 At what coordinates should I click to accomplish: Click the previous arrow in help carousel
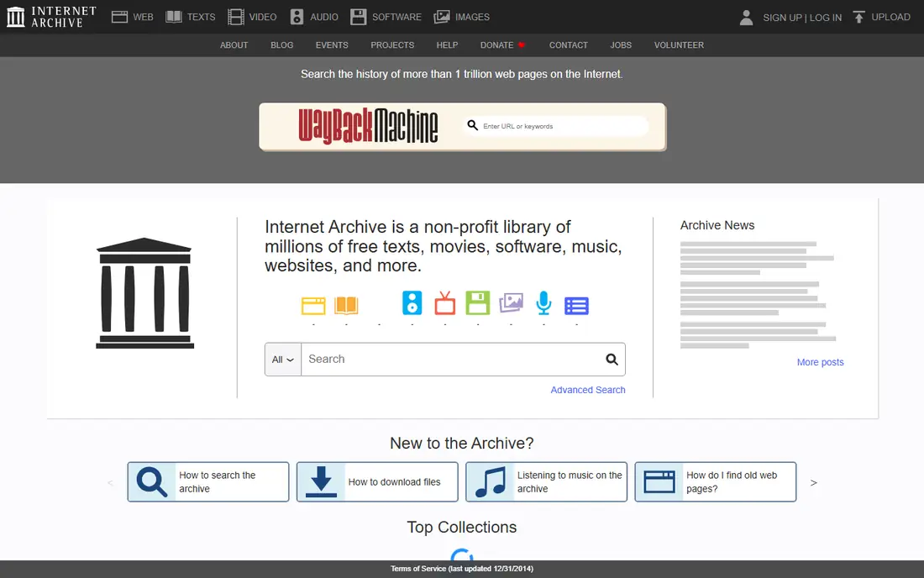click(110, 482)
